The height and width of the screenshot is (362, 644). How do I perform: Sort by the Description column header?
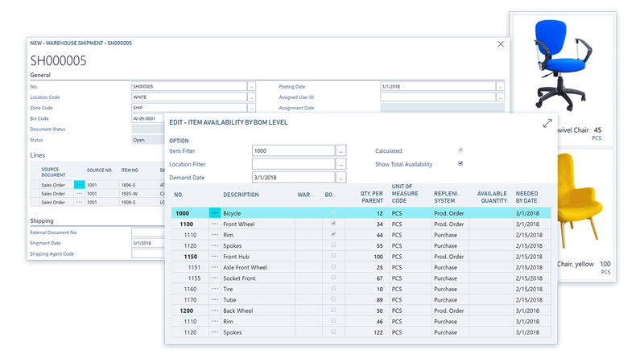[242, 195]
